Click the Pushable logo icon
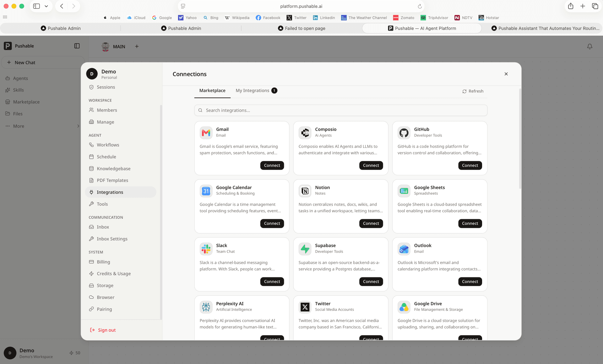 click(8, 46)
